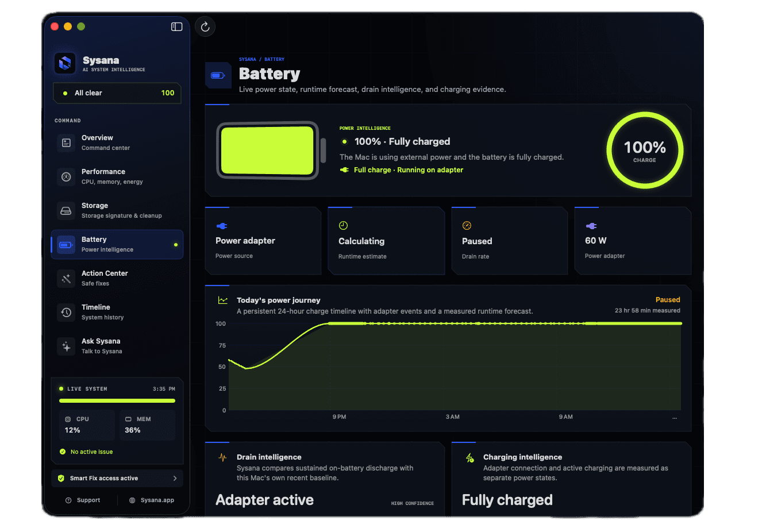Click the Storage drive icon
This screenshot has width=766, height=532.
pyautogui.click(x=66, y=210)
